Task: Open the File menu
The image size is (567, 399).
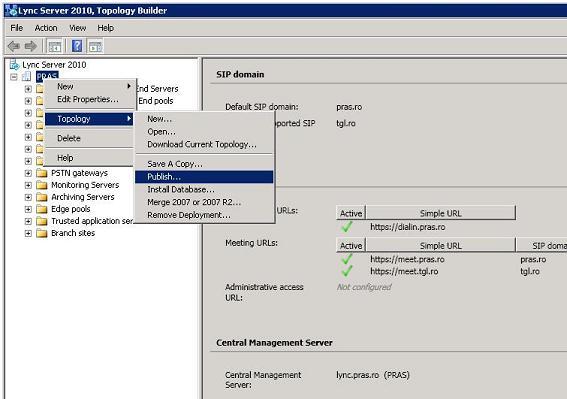Action: point(17,28)
